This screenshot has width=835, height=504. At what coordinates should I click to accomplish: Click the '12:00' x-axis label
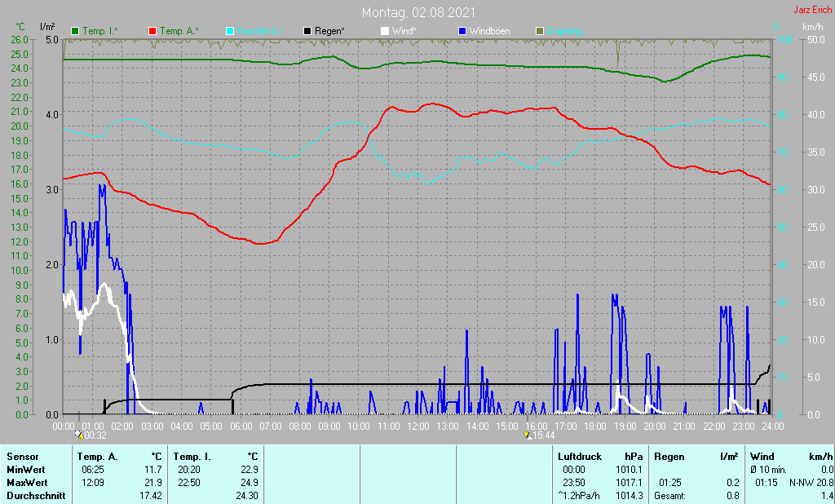pyautogui.click(x=418, y=427)
